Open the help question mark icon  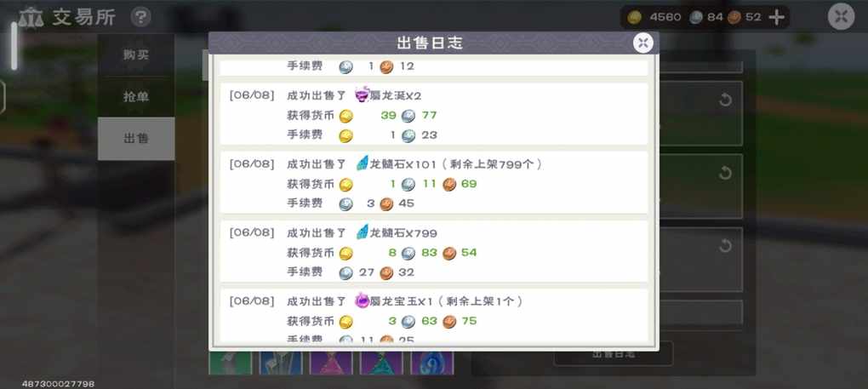(x=141, y=17)
